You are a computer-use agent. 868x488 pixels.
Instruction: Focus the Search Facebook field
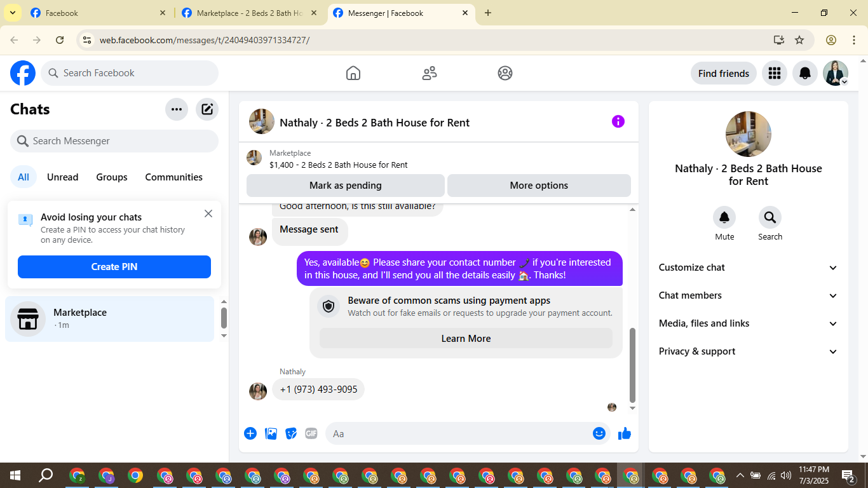point(130,73)
